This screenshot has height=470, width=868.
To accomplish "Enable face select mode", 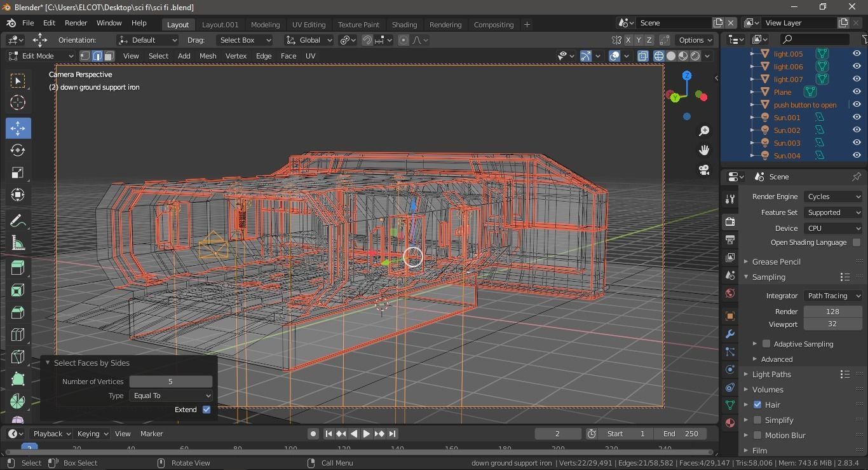I will 109,56.
